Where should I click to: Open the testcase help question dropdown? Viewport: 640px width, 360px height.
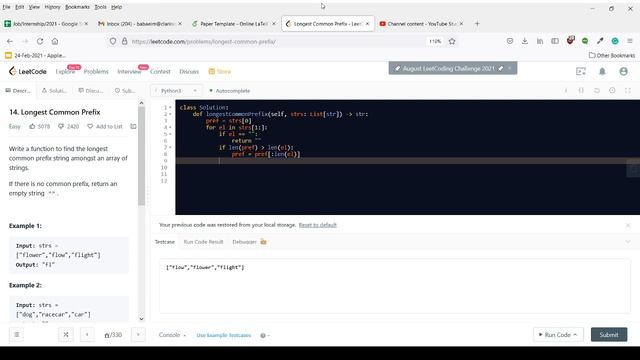tap(265, 335)
